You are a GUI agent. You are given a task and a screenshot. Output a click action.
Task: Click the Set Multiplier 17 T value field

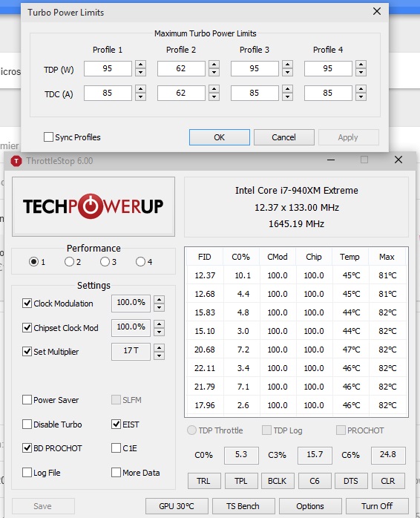pyautogui.click(x=131, y=351)
